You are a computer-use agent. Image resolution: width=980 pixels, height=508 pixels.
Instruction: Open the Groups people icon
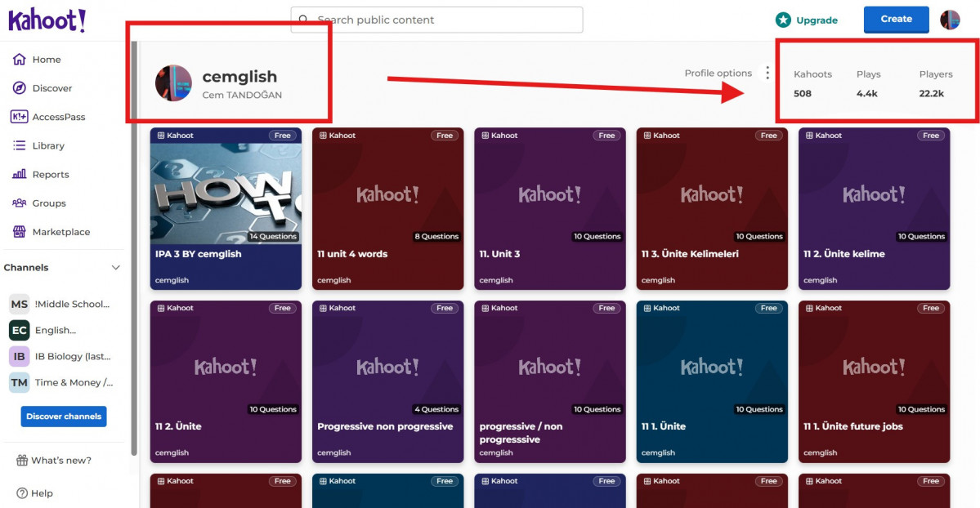click(x=19, y=203)
